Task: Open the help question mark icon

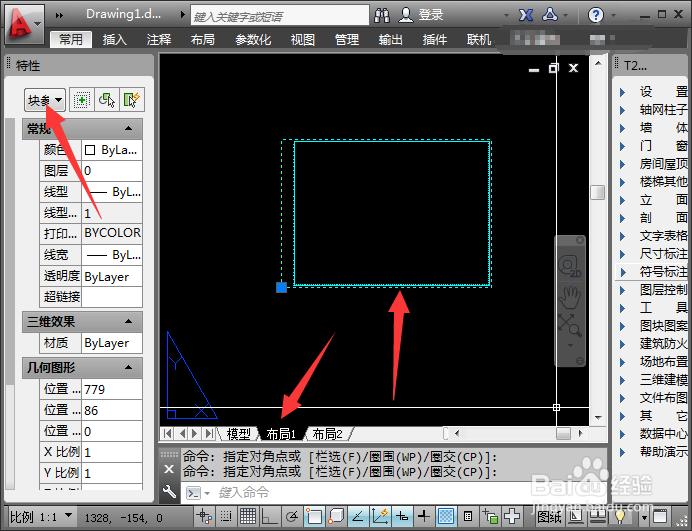Action: click(596, 15)
